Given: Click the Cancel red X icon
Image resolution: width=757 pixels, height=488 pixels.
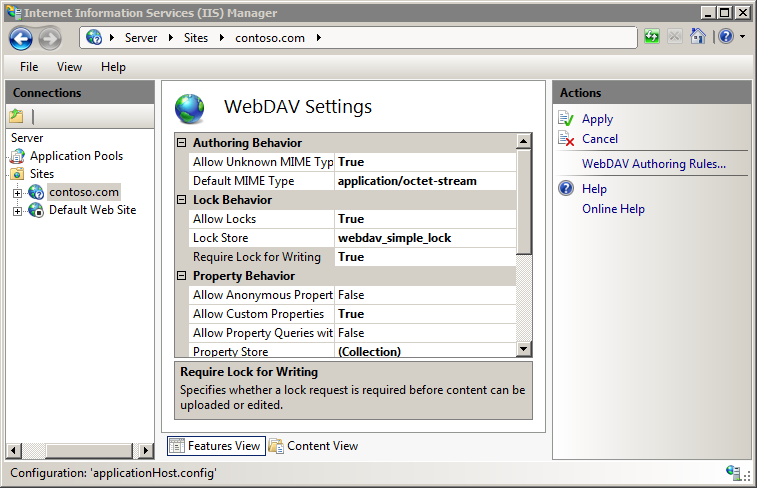Looking at the screenshot, I should [566, 139].
